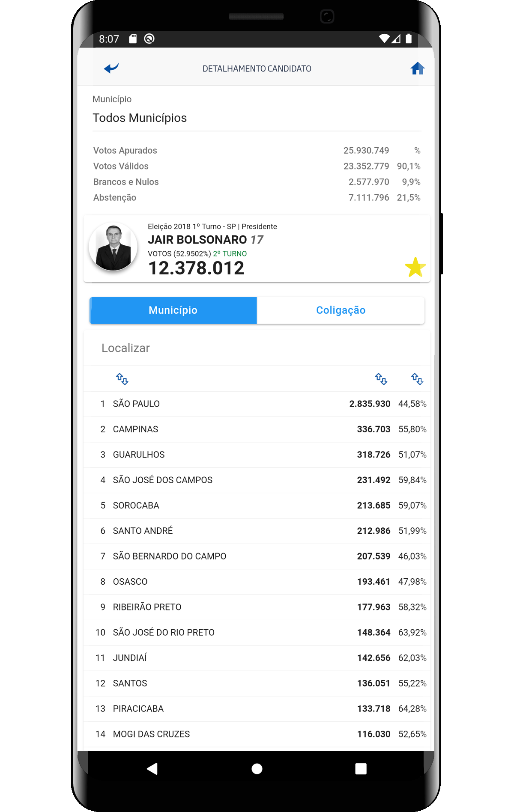Open the SOROCABA result row

256,506
